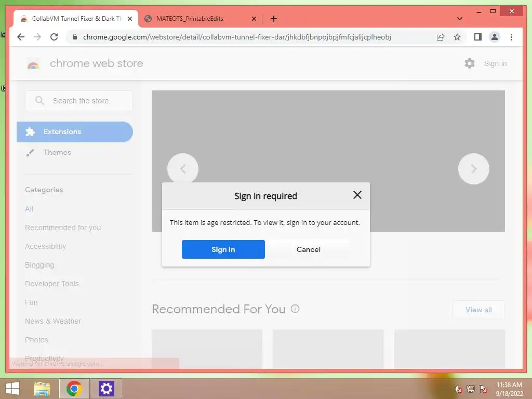Click the blue Sign In dialog button
Image resolution: width=532 pixels, height=399 pixels.
pyautogui.click(x=223, y=249)
